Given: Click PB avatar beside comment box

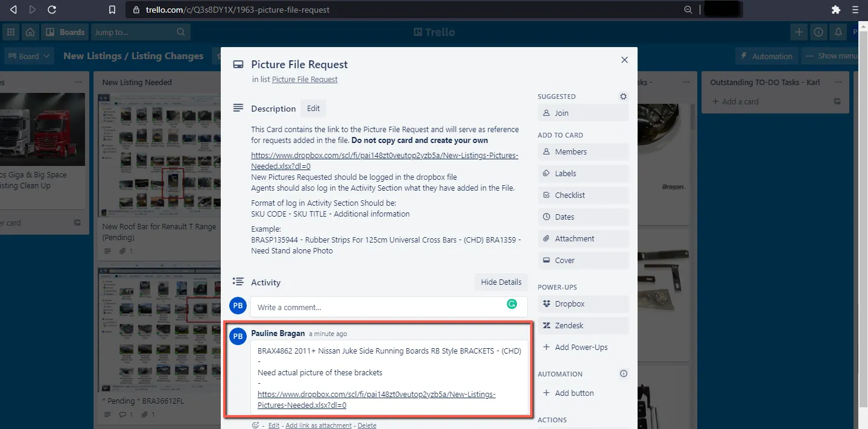Looking at the screenshot, I should point(238,306).
